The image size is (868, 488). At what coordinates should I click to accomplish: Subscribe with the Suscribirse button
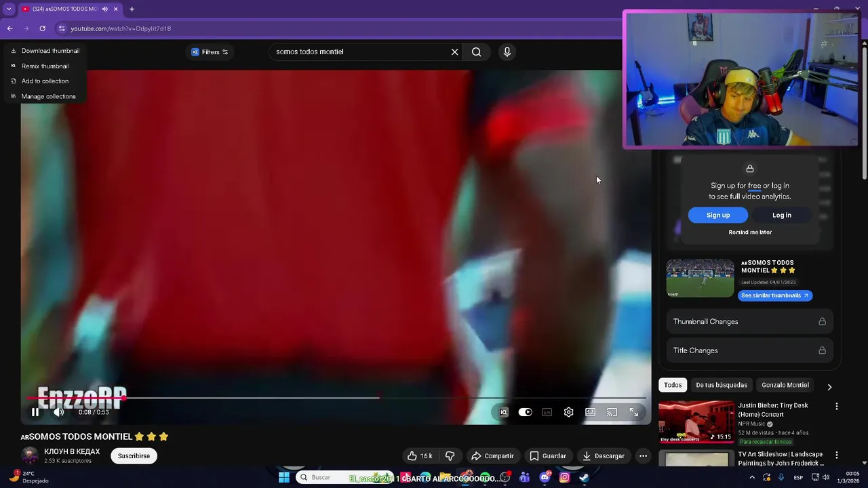click(134, 456)
